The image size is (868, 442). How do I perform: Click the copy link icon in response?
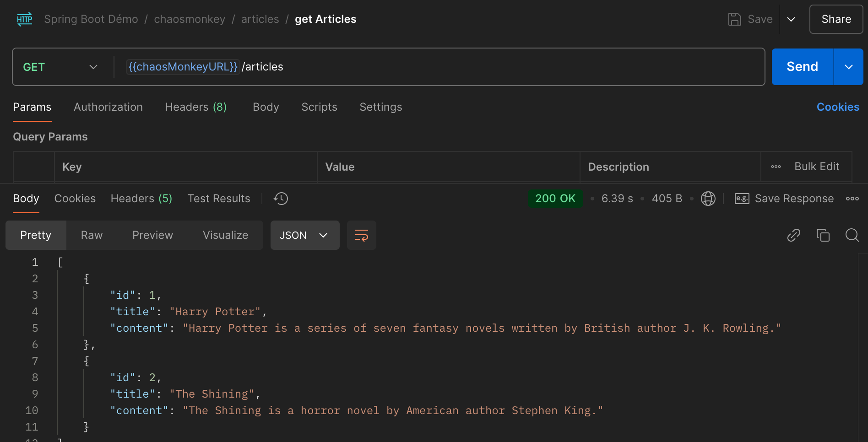click(793, 235)
